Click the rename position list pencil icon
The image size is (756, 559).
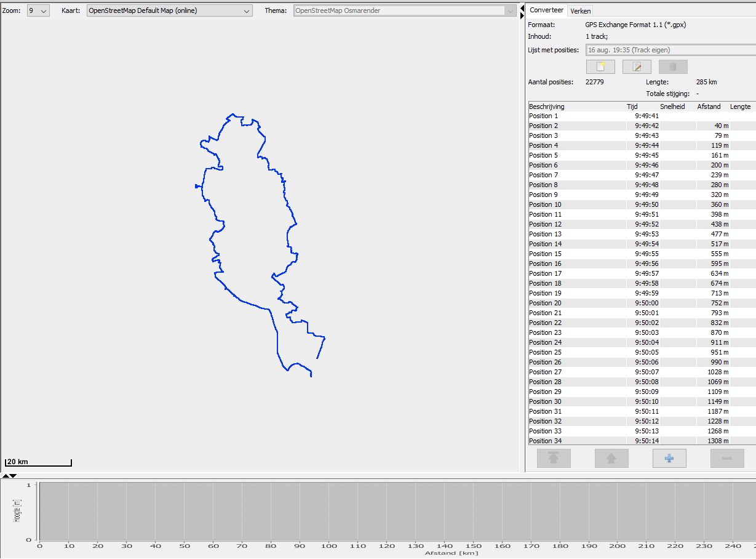pyautogui.click(x=637, y=67)
